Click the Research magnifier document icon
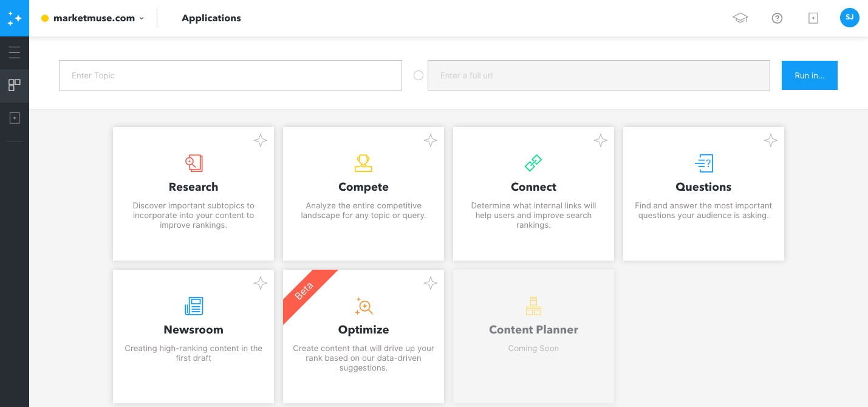This screenshot has width=868, height=407. pyautogui.click(x=194, y=163)
